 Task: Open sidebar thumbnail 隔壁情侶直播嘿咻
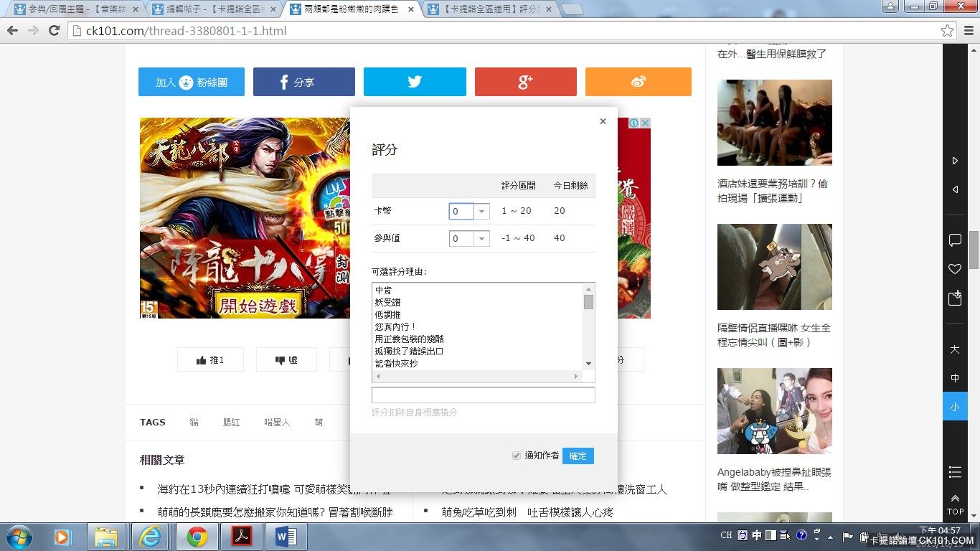(x=775, y=267)
